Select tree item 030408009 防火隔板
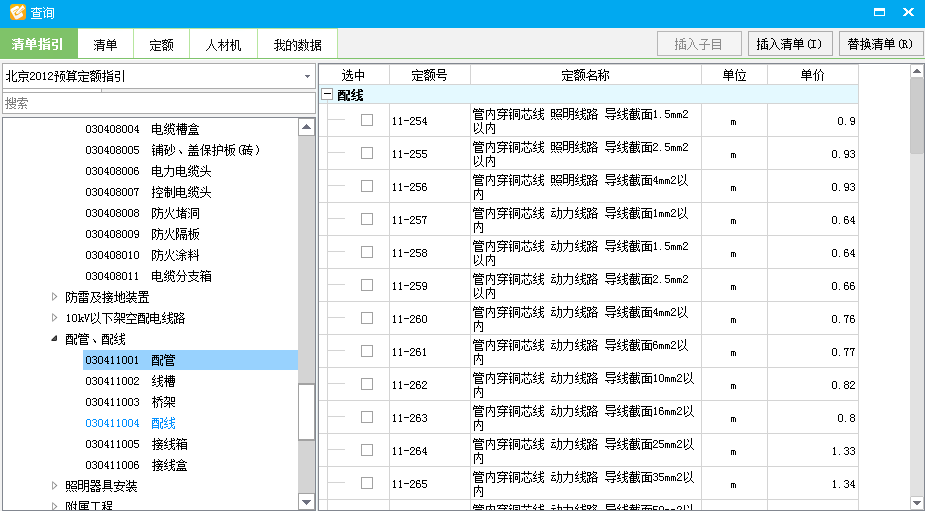This screenshot has height=511, width=925. [142, 234]
